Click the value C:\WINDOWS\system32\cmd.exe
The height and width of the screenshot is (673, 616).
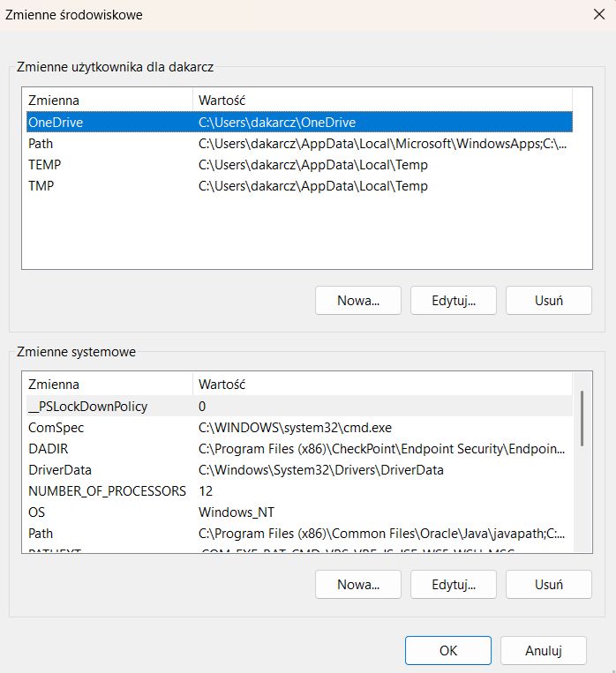[295, 428]
